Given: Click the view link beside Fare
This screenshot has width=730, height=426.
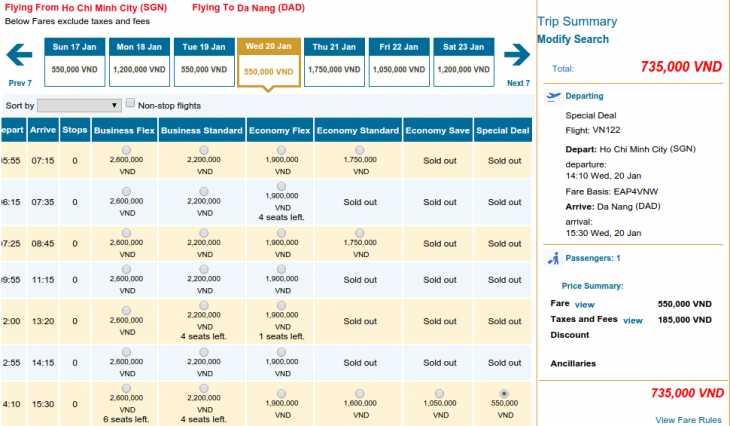Looking at the screenshot, I should [584, 304].
